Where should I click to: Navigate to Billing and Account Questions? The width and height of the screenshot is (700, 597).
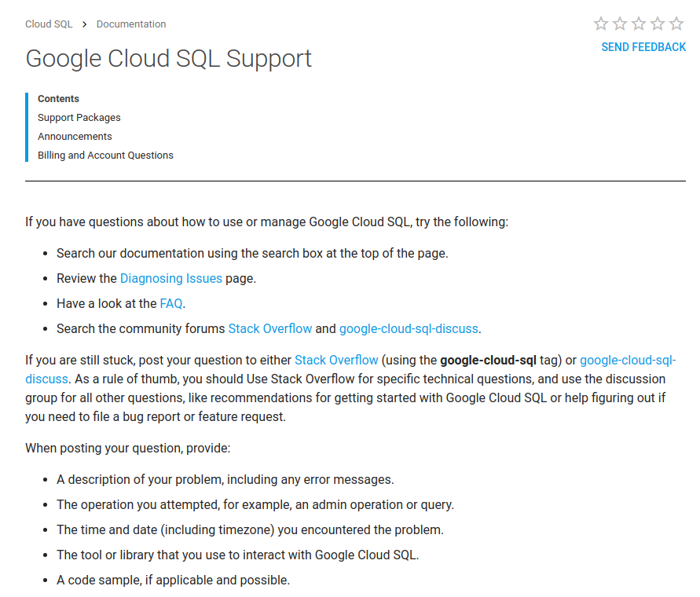pos(105,156)
